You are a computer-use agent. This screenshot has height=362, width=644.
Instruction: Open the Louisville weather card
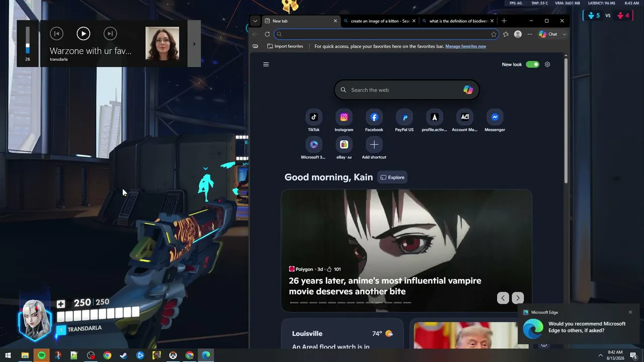click(x=342, y=333)
